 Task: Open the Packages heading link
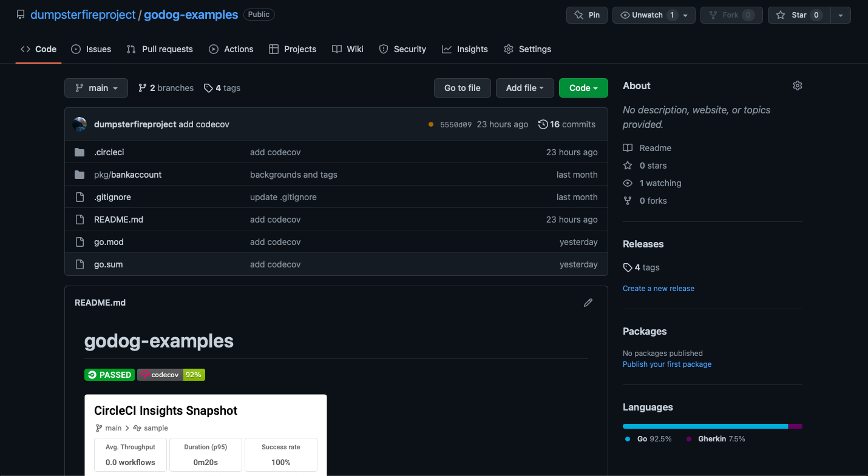(x=645, y=332)
